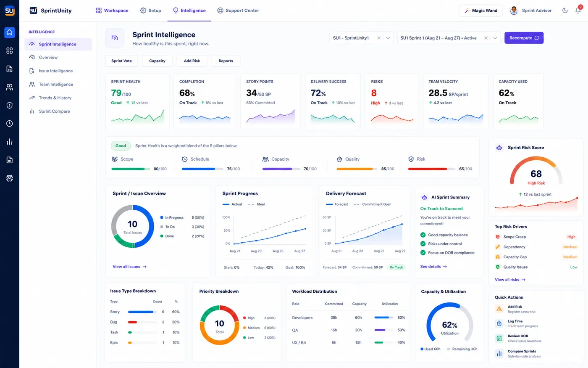Click the Scope pillar target icon

[115, 159]
